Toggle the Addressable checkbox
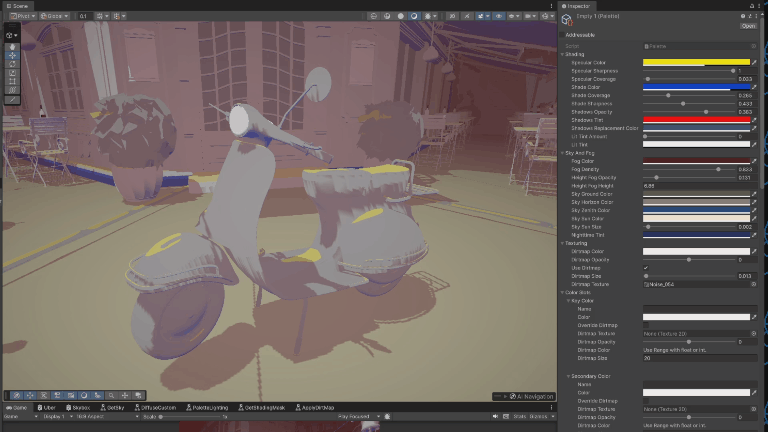The image size is (768, 432). pyautogui.click(x=562, y=35)
